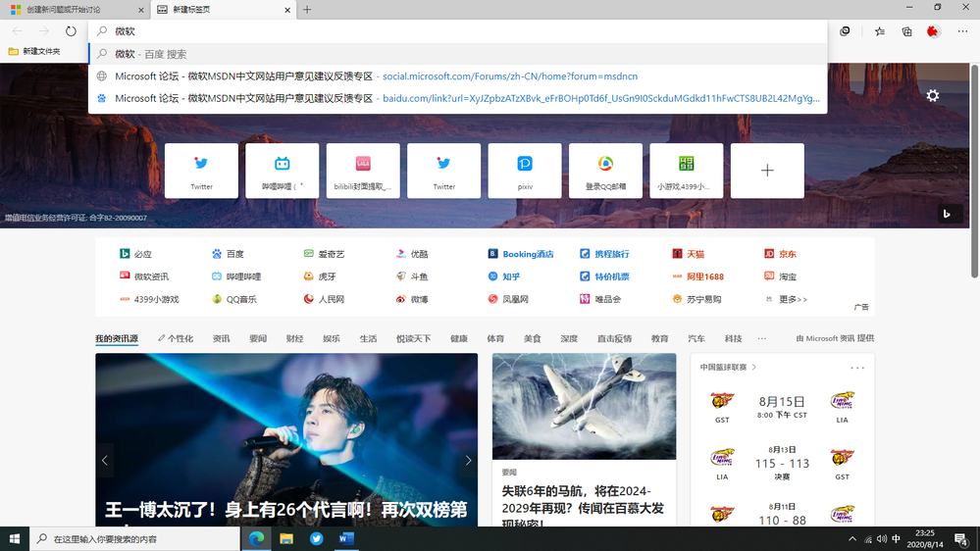Refresh the page with reload icon
Screen dimensions: 980x551
tap(71, 31)
